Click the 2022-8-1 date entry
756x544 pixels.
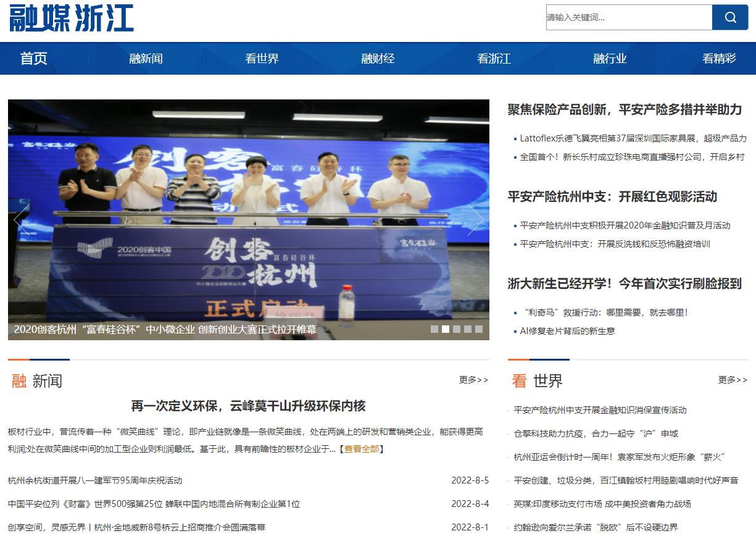(x=470, y=527)
